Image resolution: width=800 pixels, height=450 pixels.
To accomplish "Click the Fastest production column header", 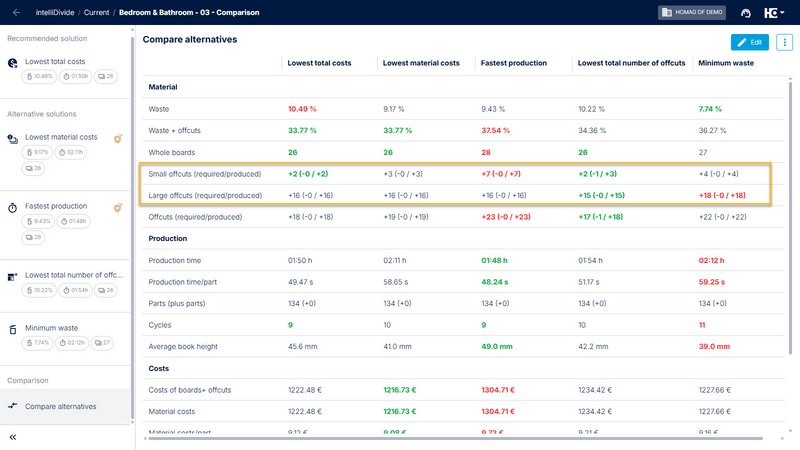I will (514, 63).
